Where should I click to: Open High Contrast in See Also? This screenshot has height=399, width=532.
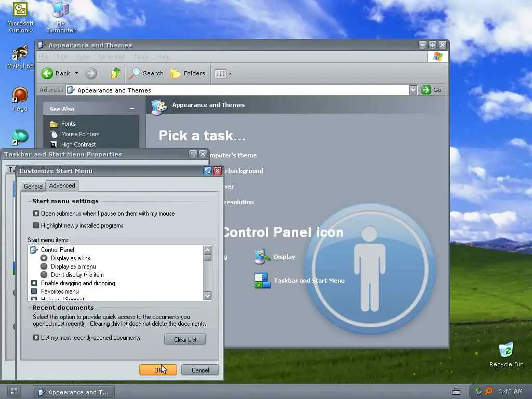tap(78, 144)
